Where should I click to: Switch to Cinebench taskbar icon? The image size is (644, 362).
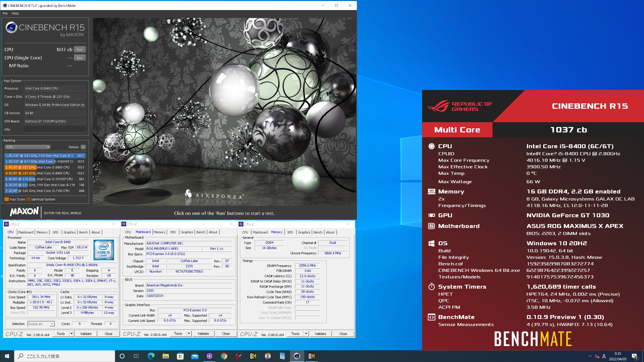coord(297,356)
